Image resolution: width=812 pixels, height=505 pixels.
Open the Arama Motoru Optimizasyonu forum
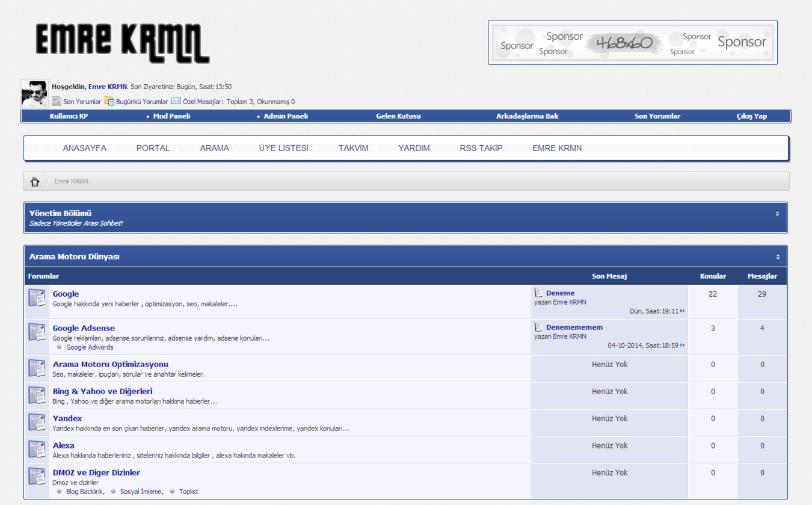coord(111,364)
